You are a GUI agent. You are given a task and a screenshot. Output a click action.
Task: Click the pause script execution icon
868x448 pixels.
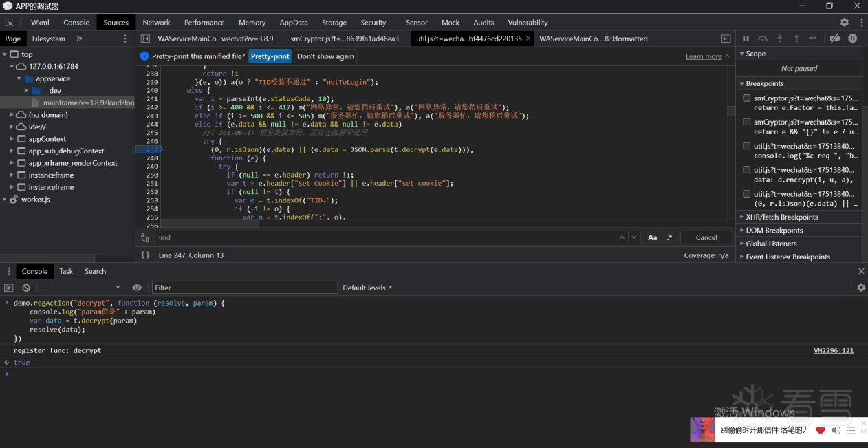point(746,39)
